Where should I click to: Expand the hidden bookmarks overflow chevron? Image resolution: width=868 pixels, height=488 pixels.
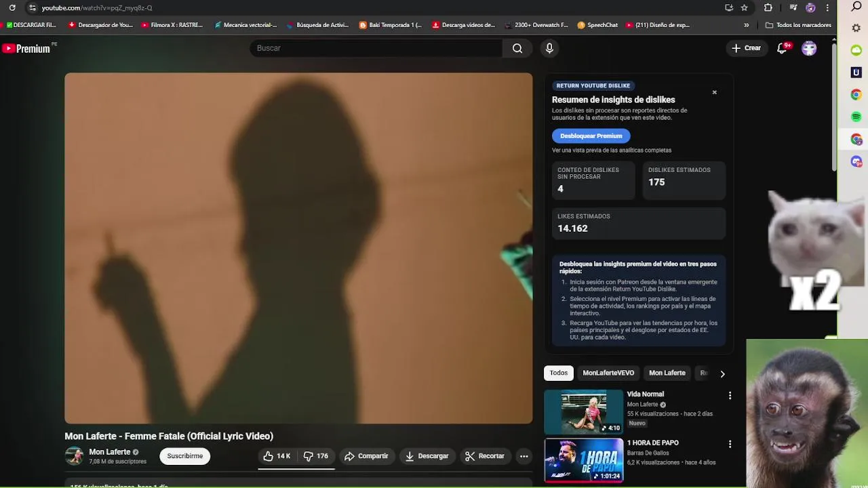pos(747,25)
